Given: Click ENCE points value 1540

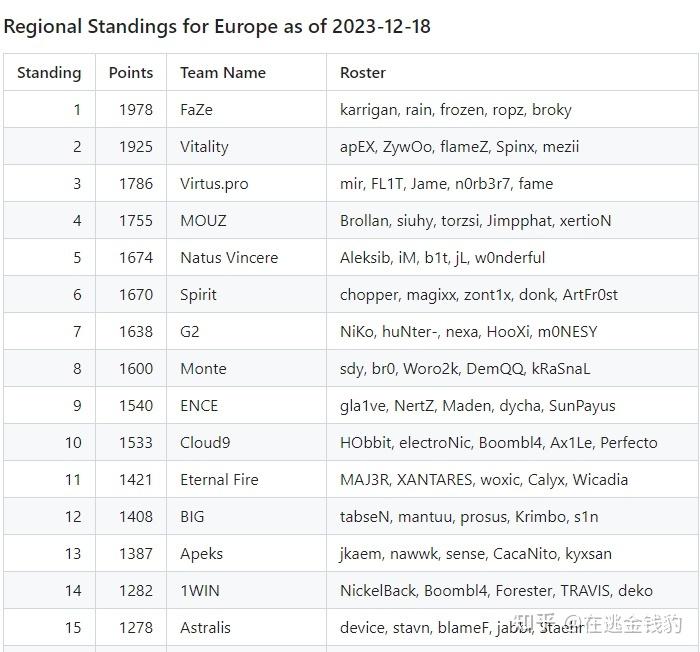Looking at the screenshot, I should point(136,406).
